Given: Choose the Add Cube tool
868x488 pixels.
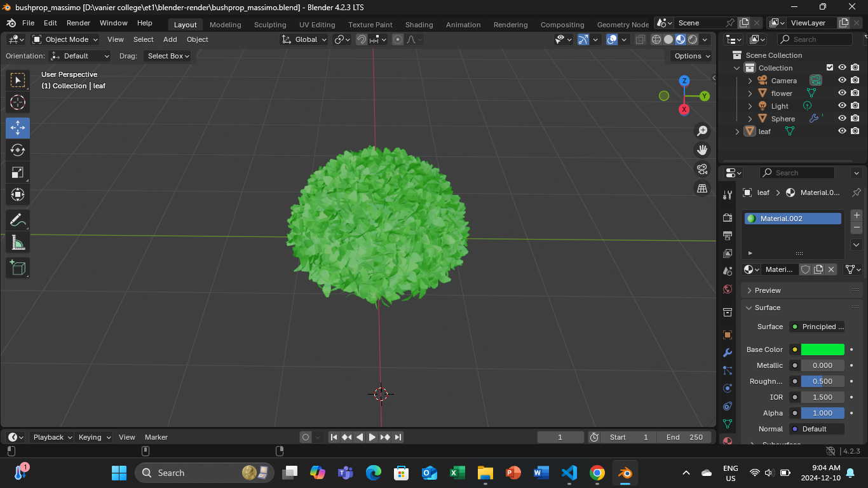Looking at the screenshot, I should (18, 268).
